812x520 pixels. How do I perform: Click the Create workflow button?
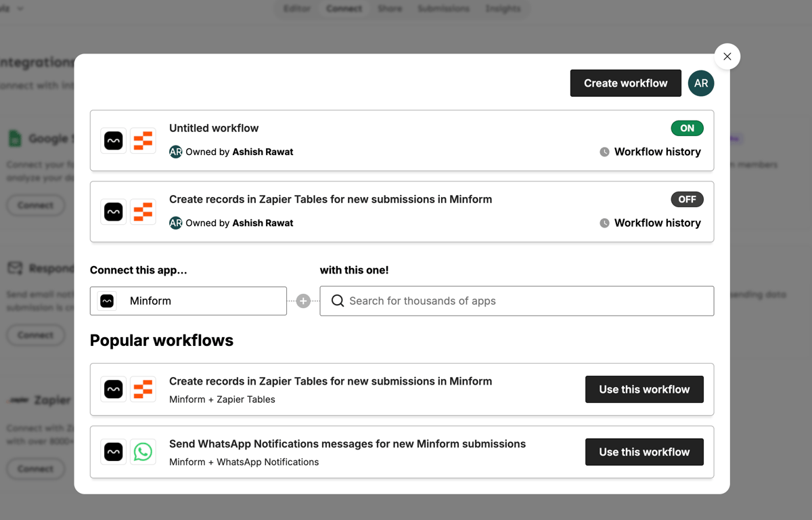tap(625, 83)
